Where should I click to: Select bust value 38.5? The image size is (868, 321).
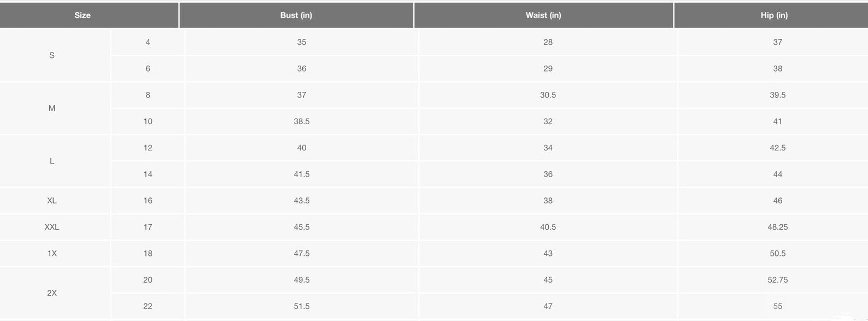click(x=302, y=121)
